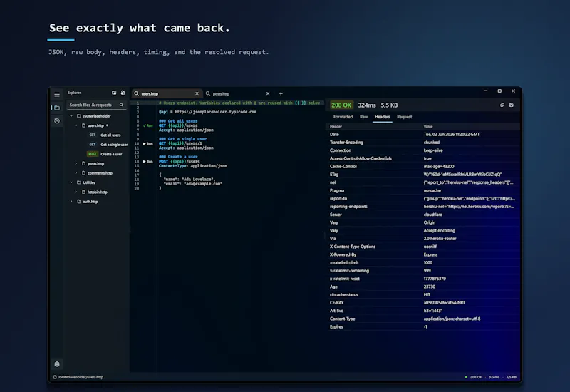Viewport: 570px width, 392px height.
Task: Click JSONPlaceholder folder icon
Action: (79, 116)
